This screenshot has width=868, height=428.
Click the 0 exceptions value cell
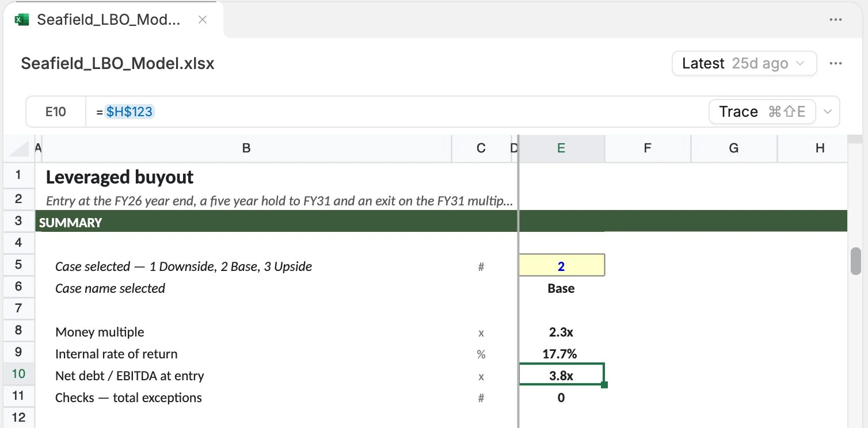(561, 398)
